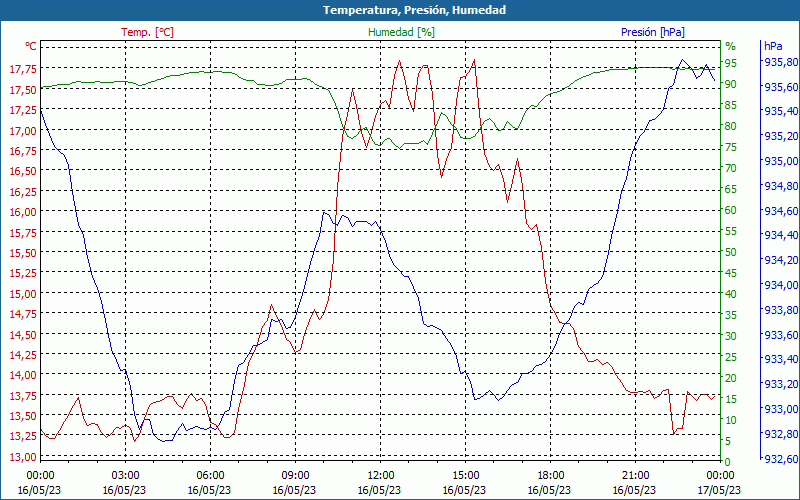Click temperature axis value '14,00'
800x500 pixels.
[x=22, y=375]
